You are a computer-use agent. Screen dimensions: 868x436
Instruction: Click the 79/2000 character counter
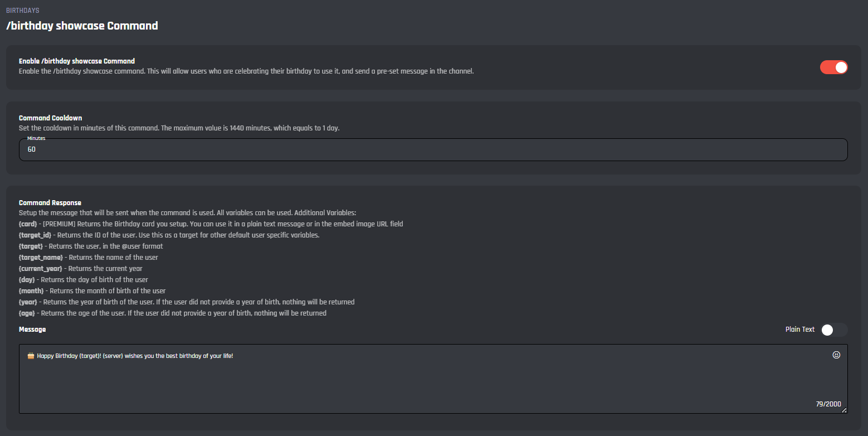(828, 404)
